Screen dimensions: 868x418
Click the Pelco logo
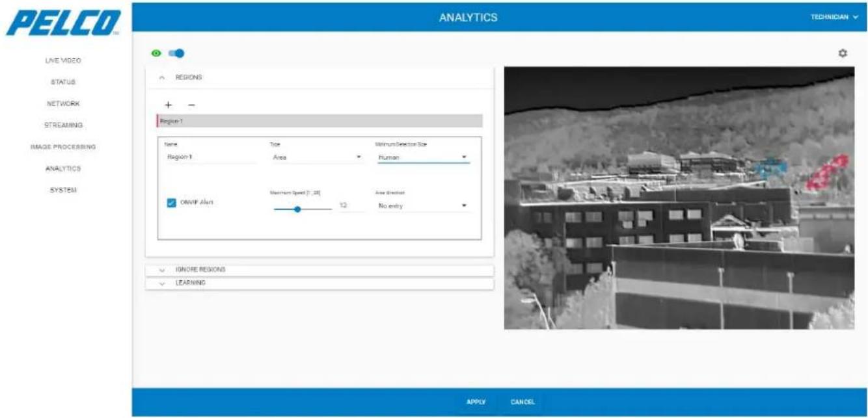(x=63, y=23)
